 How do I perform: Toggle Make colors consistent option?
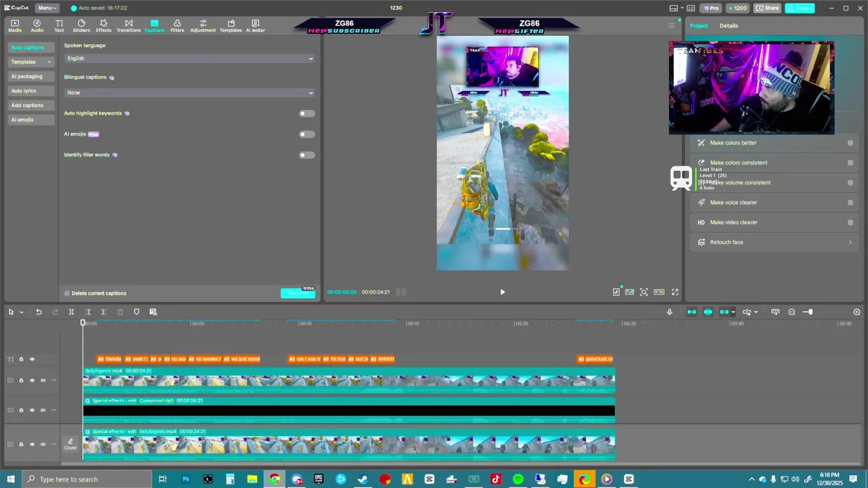tap(850, 163)
